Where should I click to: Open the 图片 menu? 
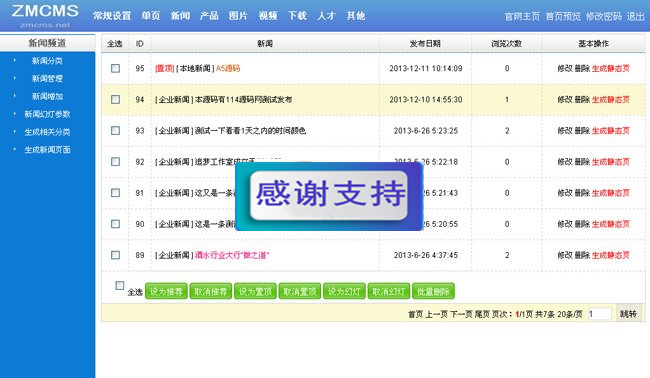[238, 16]
